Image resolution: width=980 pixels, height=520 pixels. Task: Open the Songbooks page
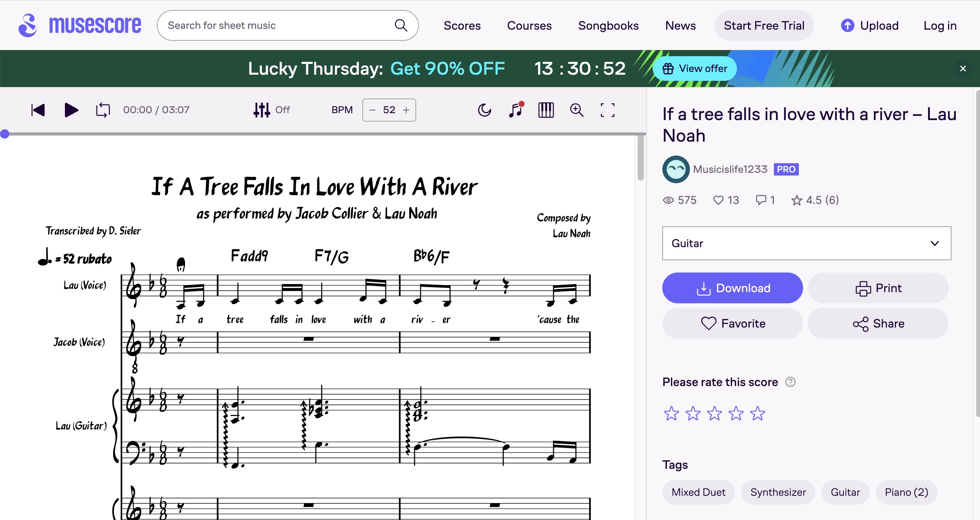coord(608,25)
